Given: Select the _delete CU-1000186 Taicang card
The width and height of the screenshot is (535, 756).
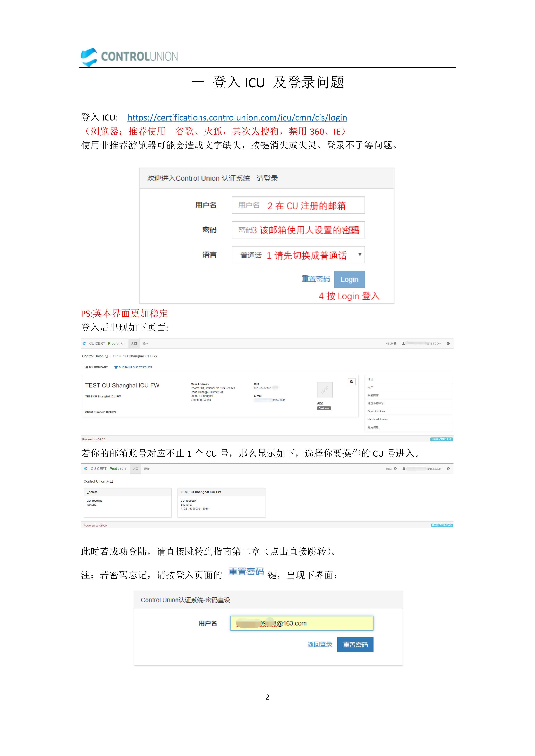Looking at the screenshot, I should (128, 503).
